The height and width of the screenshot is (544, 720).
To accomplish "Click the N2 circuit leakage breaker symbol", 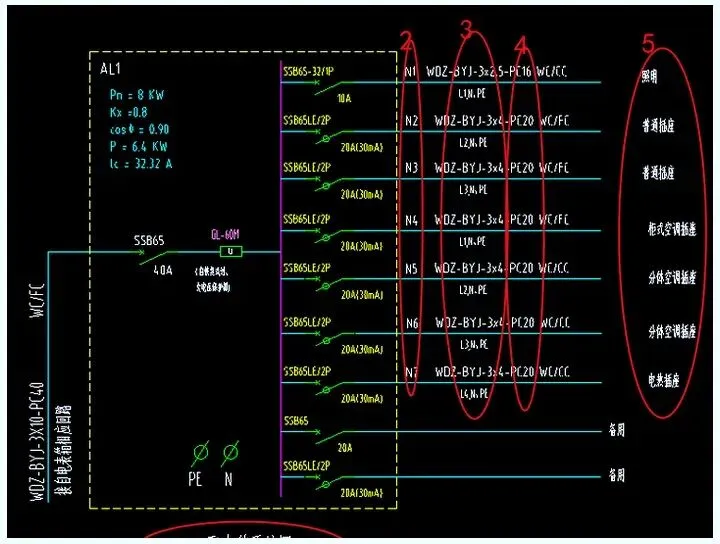I will click(x=329, y=137).
